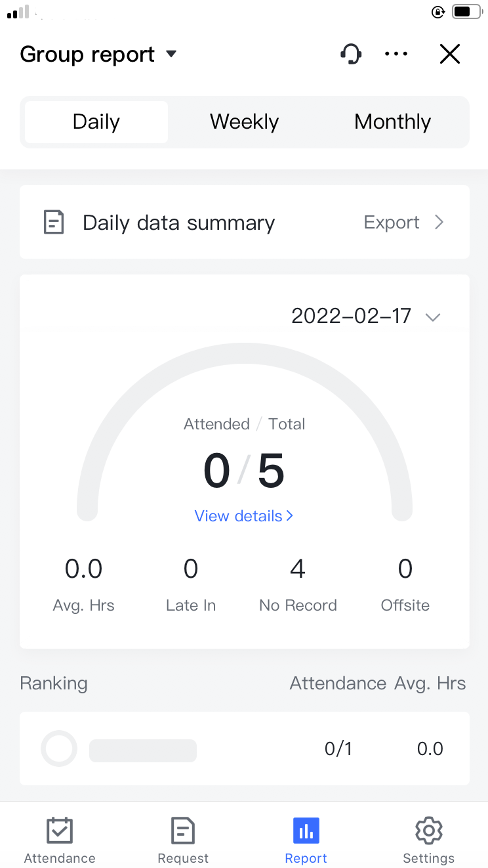The height and width of the screenshot is (868, 488).
Task: Switch to the Monthly tab
Action: tap(392, 122)
